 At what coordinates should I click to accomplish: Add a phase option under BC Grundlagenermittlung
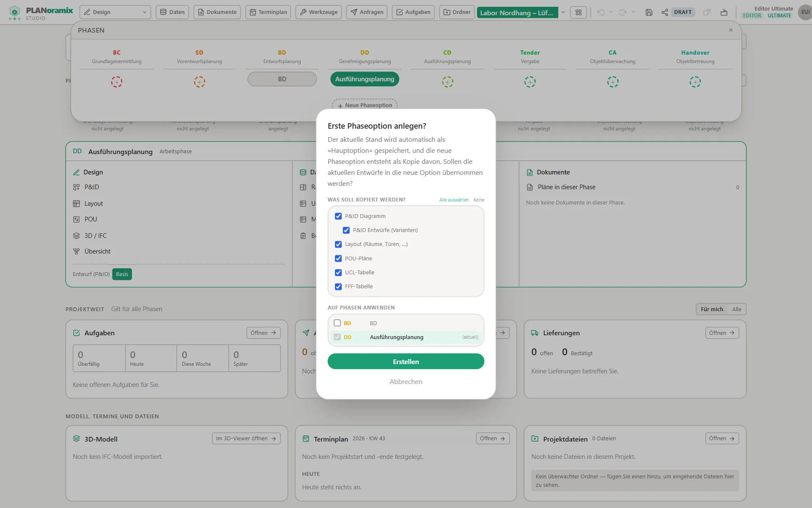(117, 82)
